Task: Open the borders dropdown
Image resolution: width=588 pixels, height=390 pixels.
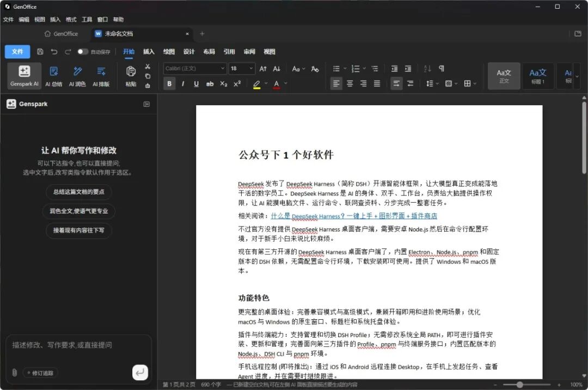Action: click(470, 84)
